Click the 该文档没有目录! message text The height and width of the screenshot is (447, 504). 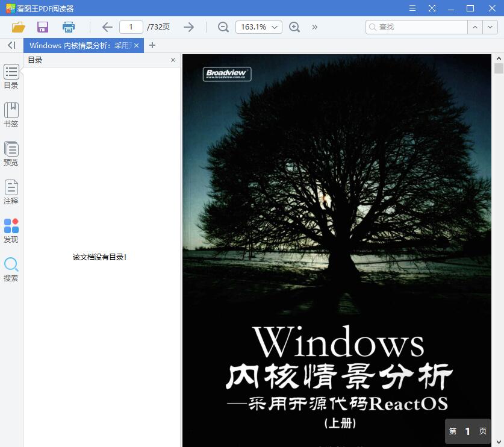99,257
